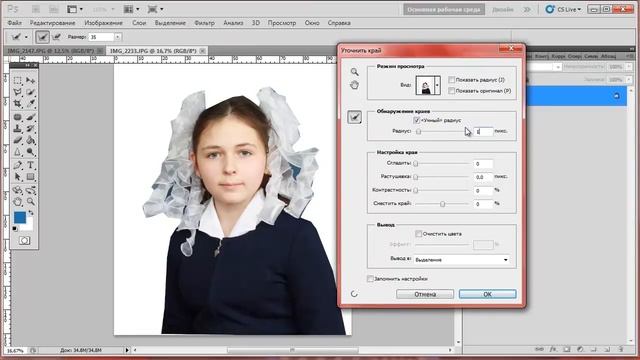Check the 'Очистить цвета' checkbox

(418, 234)
